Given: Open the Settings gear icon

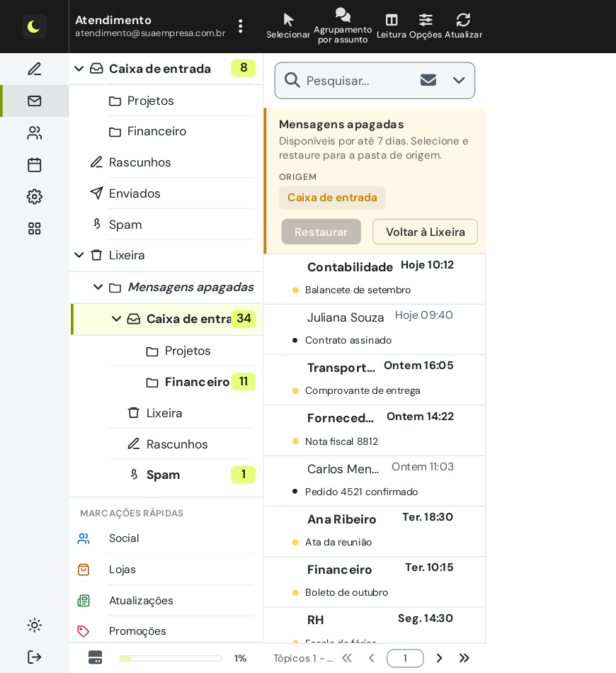Looking at the screenshot, I should pyautogui.click(x=34, y=196).
